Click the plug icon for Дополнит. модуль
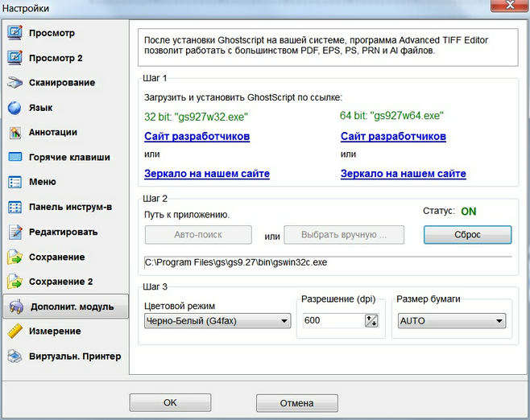 (x=16, y=307)
